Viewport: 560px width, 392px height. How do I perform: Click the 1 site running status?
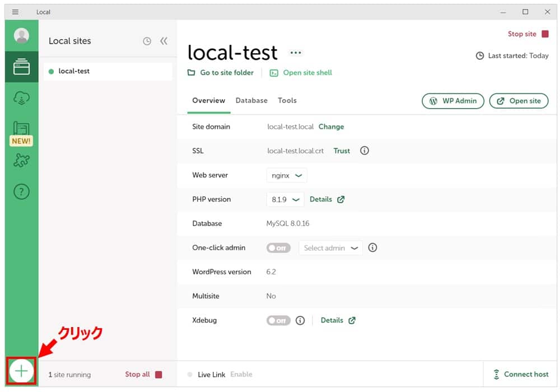(x=69, y=375)
